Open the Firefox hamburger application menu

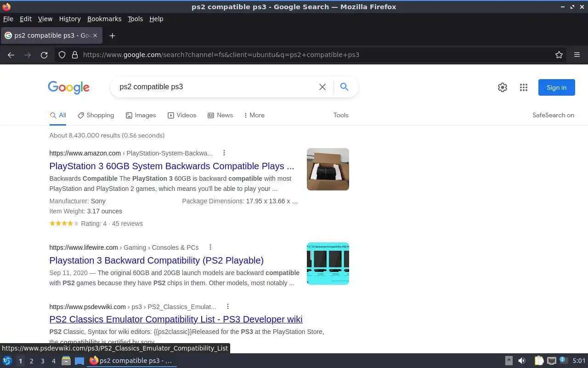point(577,55)
